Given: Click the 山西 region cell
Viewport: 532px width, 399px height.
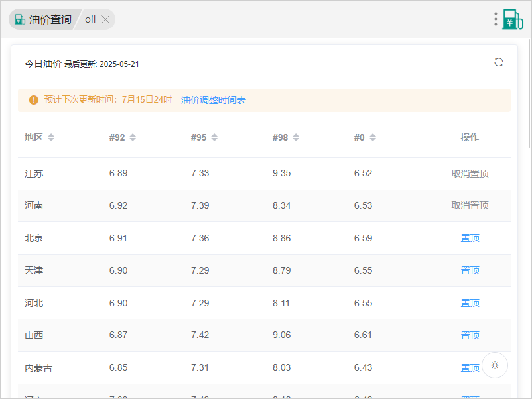Looking at the screenshot, I should [x=34, y=335].
